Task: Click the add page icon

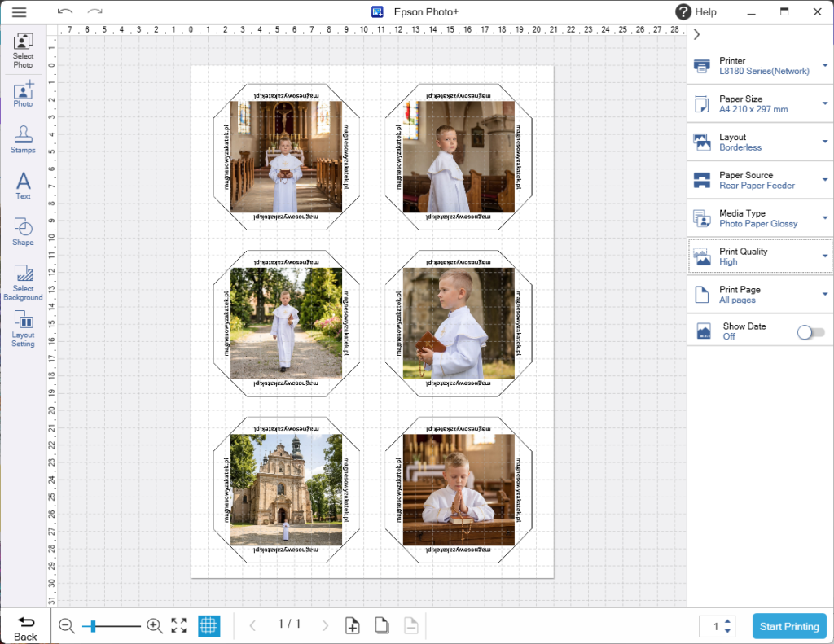Action: (352, 625)
